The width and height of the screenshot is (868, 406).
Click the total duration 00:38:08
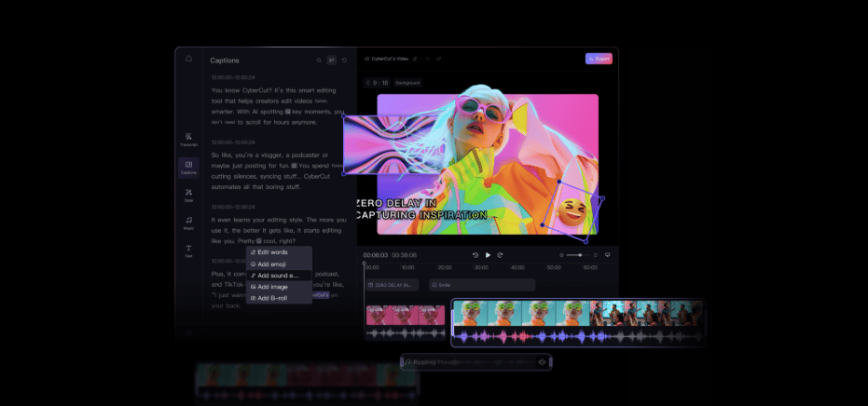click(404, 255)
